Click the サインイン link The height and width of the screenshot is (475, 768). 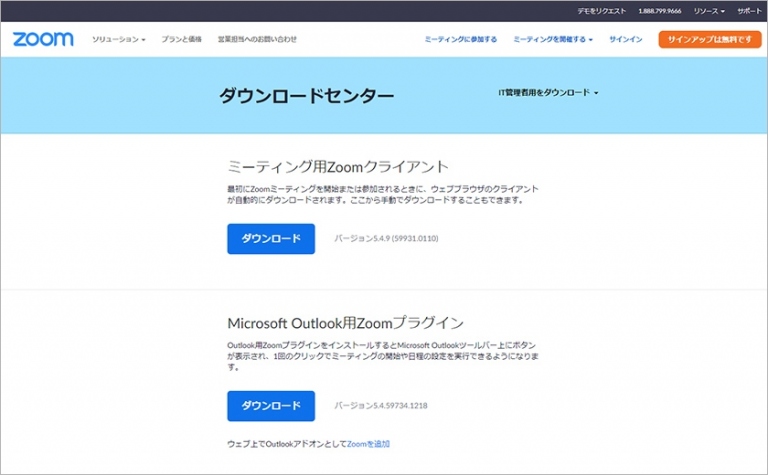(625, 39)
